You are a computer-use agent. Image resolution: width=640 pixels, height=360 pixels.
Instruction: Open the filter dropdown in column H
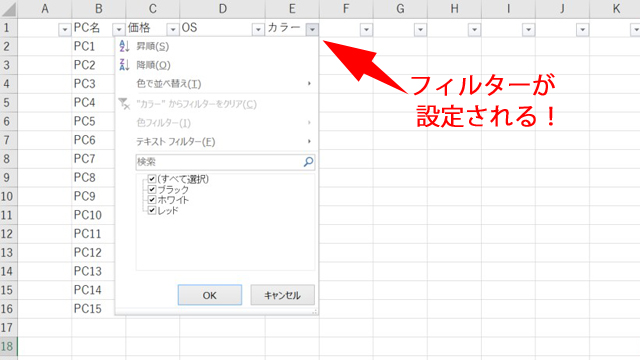(474, 29)
